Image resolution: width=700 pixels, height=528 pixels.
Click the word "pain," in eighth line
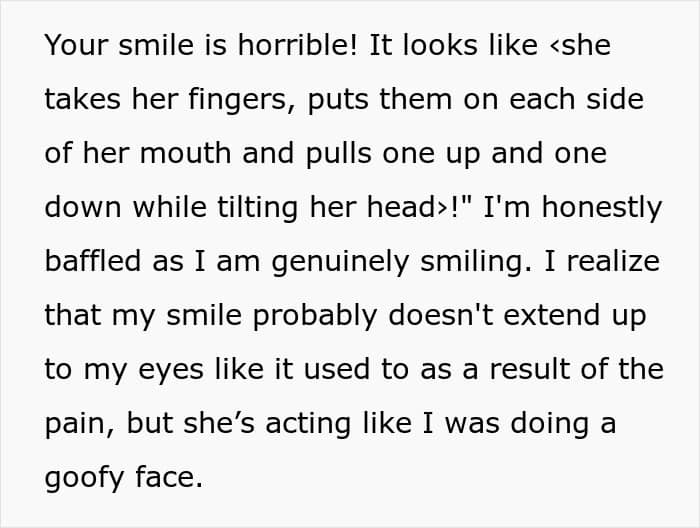click(x=80, y=424)
